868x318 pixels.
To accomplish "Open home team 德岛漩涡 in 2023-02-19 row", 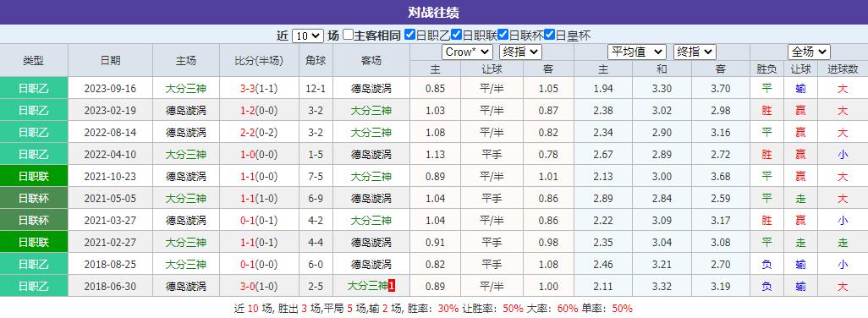I will pyautogui.click(x=186, y=111).
